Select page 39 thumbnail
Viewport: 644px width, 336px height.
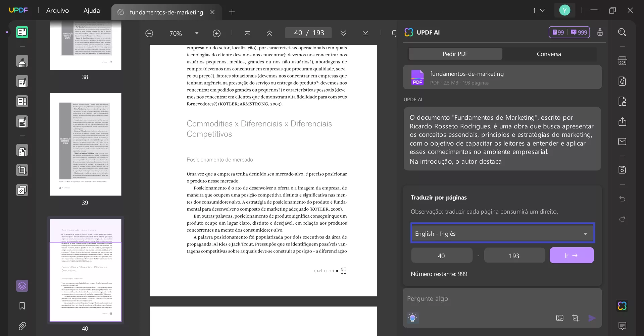point(86,146)
